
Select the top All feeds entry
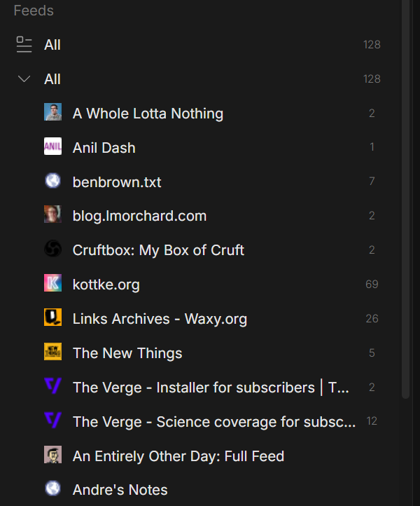52,45
